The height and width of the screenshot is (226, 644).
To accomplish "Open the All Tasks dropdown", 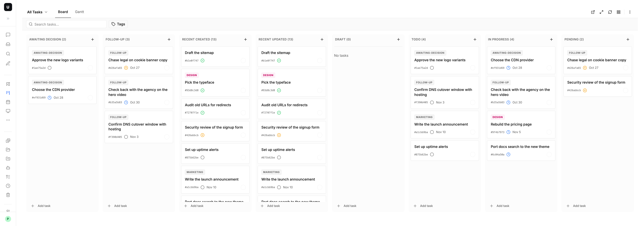I will [x=37, y=12].
